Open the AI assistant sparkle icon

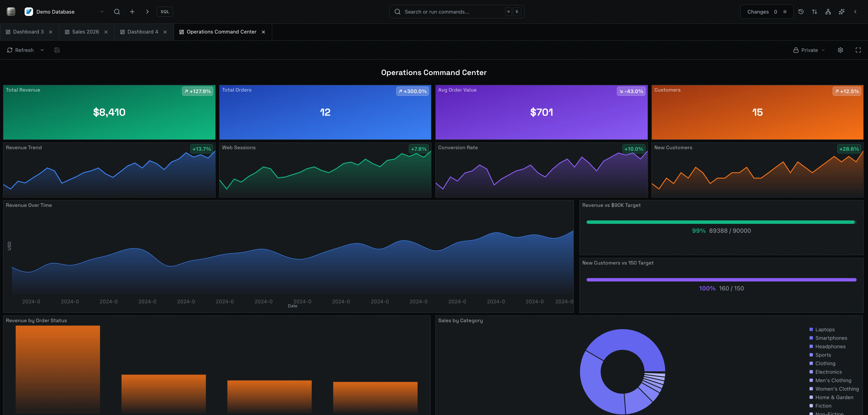(841, 11)
